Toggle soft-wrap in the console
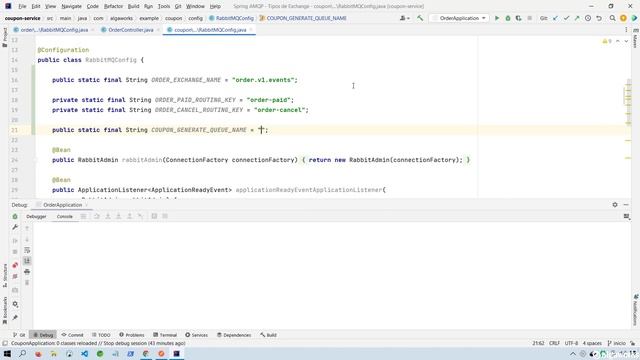The width and height of the screenshot is (640, 360). point(27,250)
